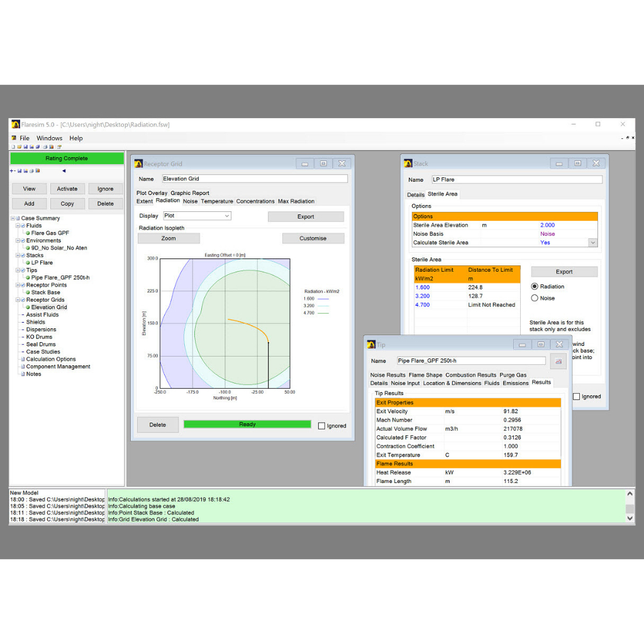
Task: Select the Radiation radio button
Action: click(x=535, y=287)
